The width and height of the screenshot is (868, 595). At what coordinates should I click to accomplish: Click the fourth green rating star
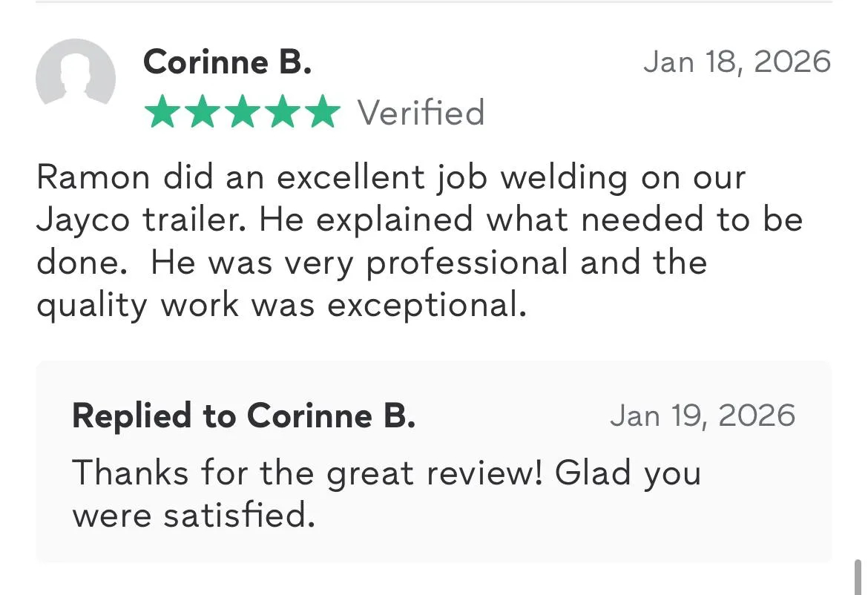tap(281, 113)
